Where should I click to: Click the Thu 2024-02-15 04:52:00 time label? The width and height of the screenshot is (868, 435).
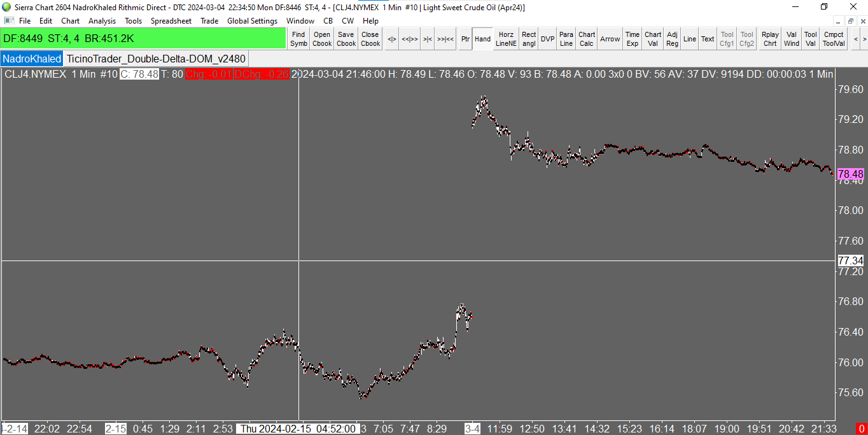tap(298, 429)
